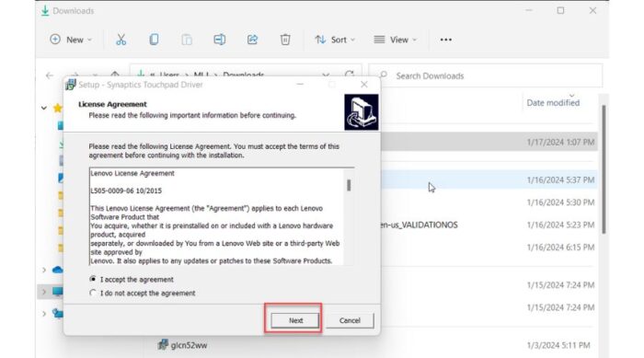Click the license text scrollbar thumb

click(349, 185)
